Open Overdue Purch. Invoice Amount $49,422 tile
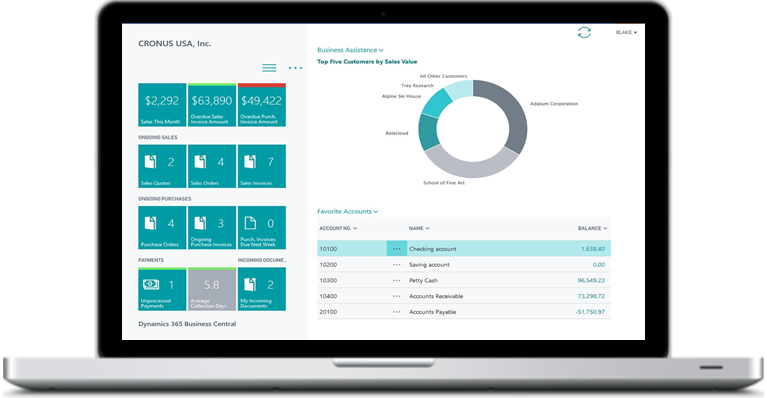The image size is (767, 398). coord(262,105)
